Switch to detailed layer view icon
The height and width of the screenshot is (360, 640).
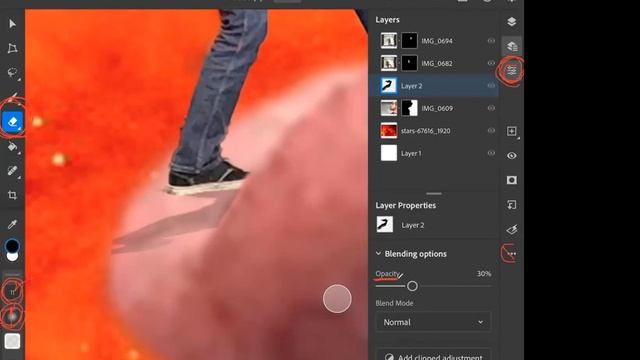pyautogui.click(x=511, y=46)
